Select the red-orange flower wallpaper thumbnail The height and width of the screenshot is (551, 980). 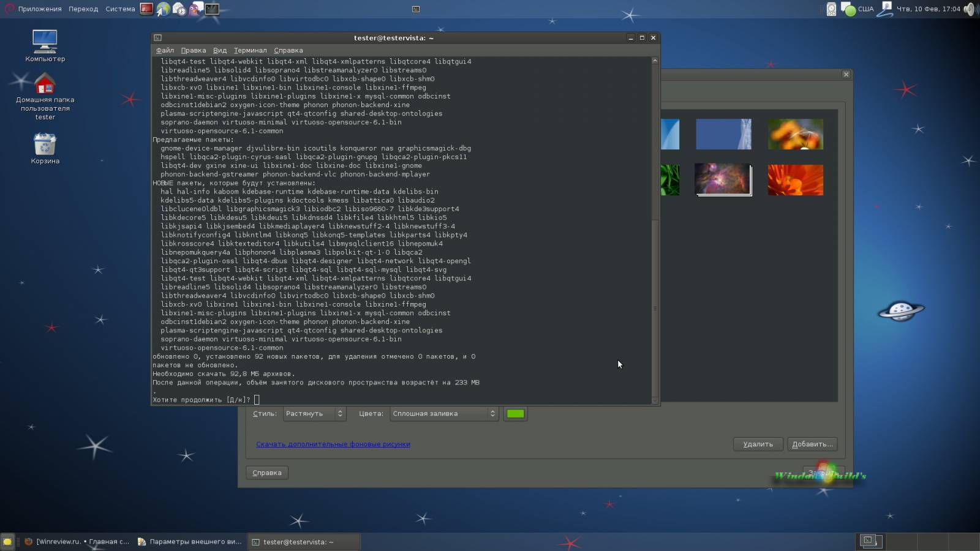click(x=796, y=180)
